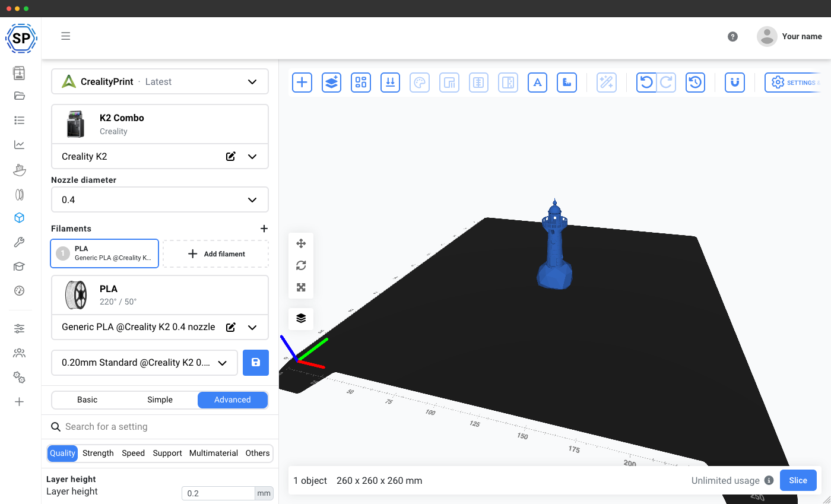Open the Your name account menu
Image resolution: width=831 pixels, height=504 pixels.
[790, 37]
